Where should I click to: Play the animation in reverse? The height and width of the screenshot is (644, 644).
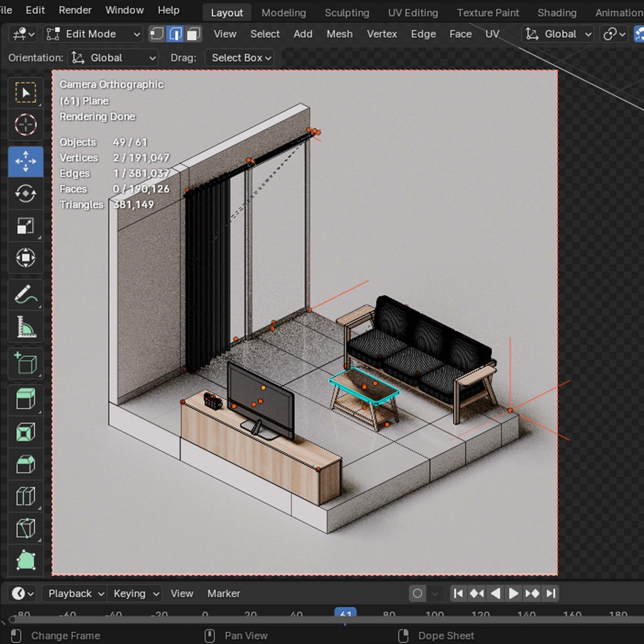tap(496, 593)
